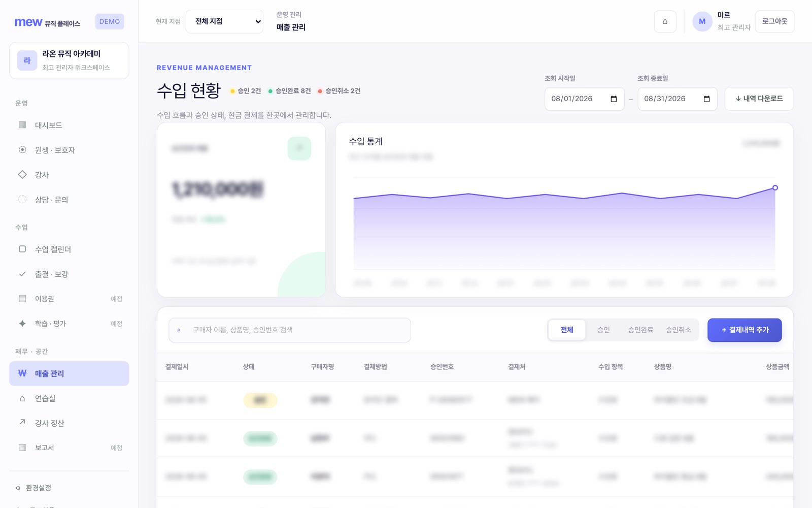Click the mew 뮤직 플레이스 logo
812x508 pixels.
point(47,22)
